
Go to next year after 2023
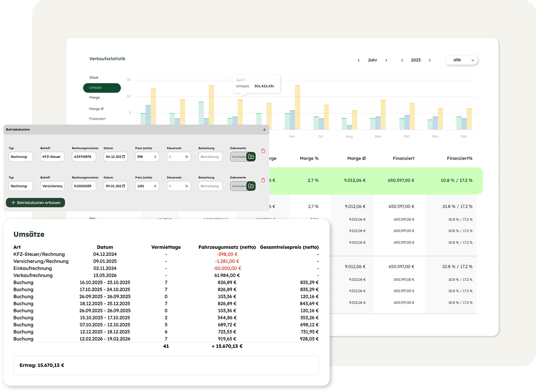click(x=430, y=60)
